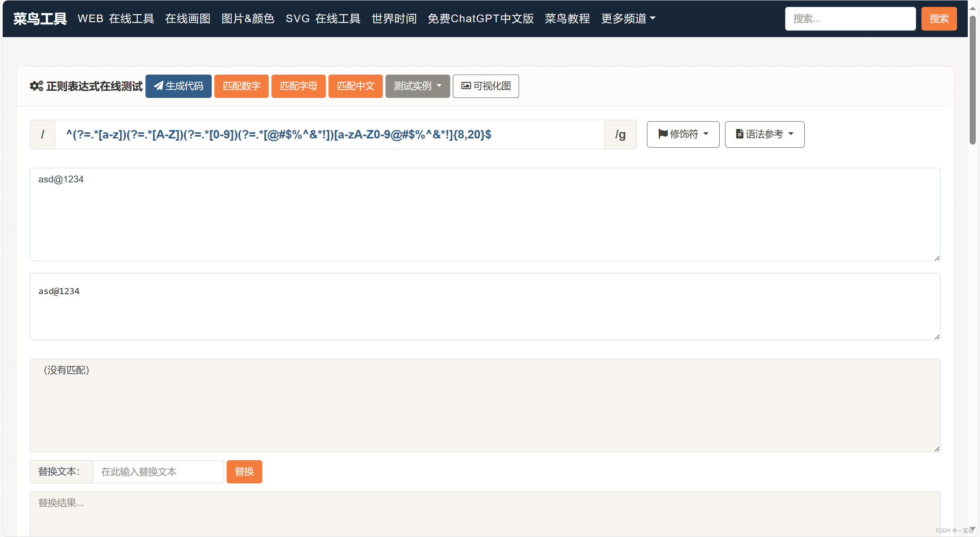Click the 替换结果 output area
Screen dimensions: 980x537
click(485, 514)
